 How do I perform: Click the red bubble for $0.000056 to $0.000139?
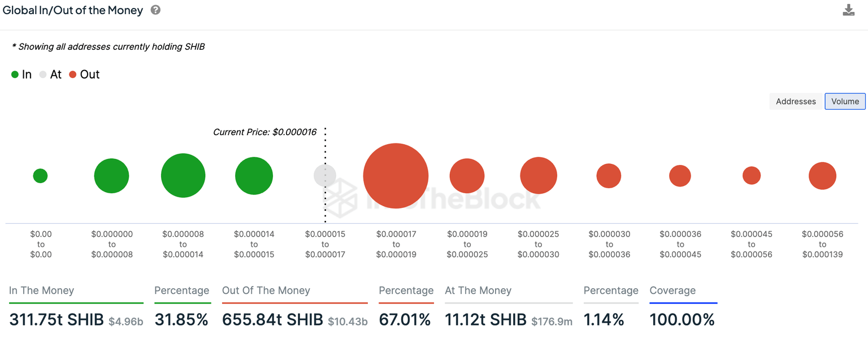pos(822,176)
